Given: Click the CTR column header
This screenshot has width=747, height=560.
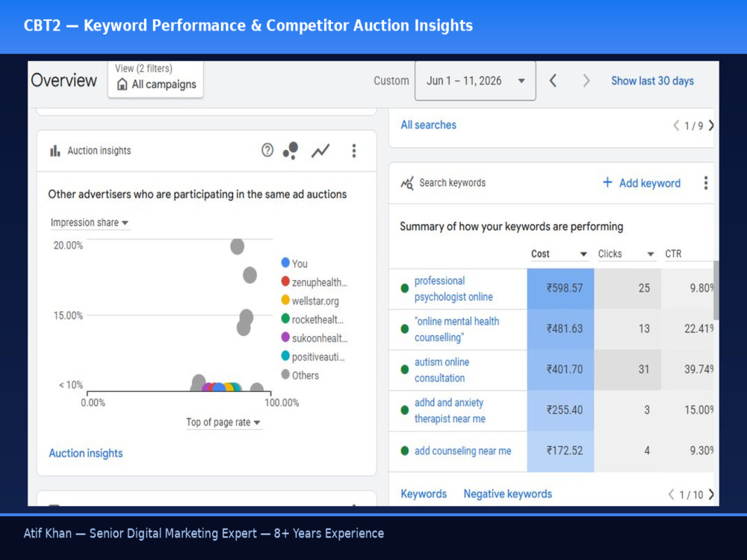Looking at the screenshot, I should click(x=673, y=254).
